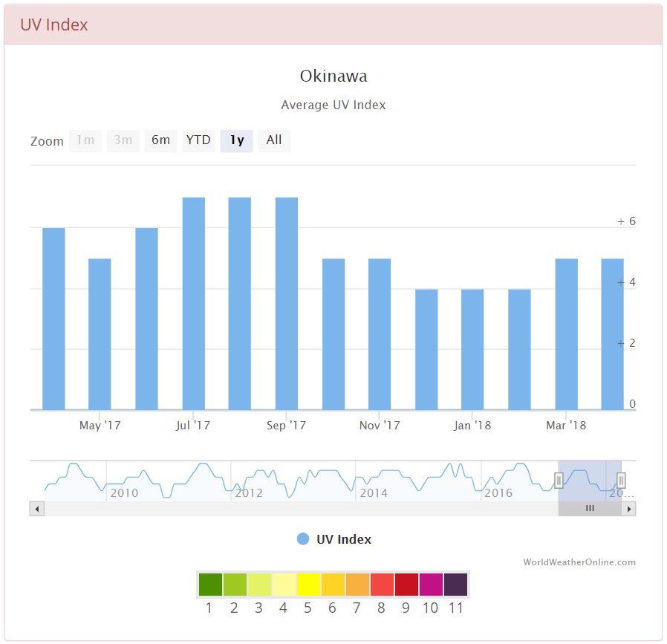This screenshot has height=644, width=667.
Task: Click the Jan '18 bar
Action: tap(472, 349)
